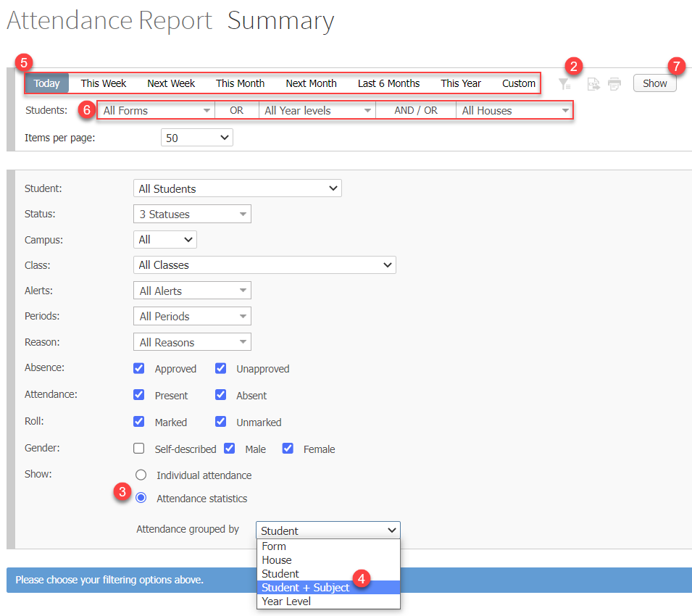Select the Last 6 Months tab
The image size is (692, 616).
pos(388,83)
